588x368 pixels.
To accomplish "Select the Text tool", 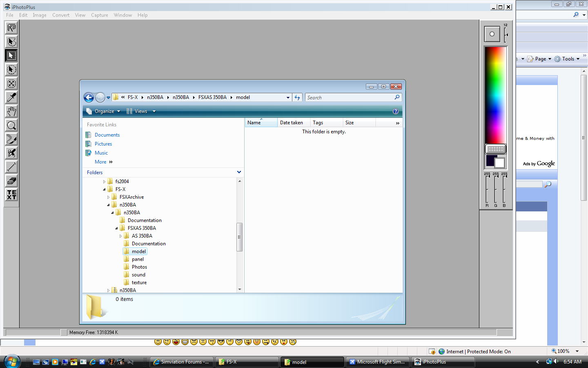I will tap(11, 195).
